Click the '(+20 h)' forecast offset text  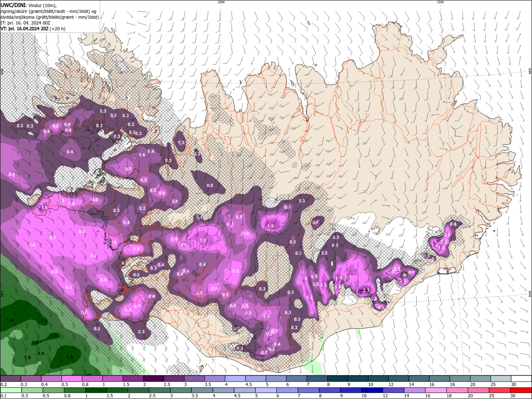57,29
